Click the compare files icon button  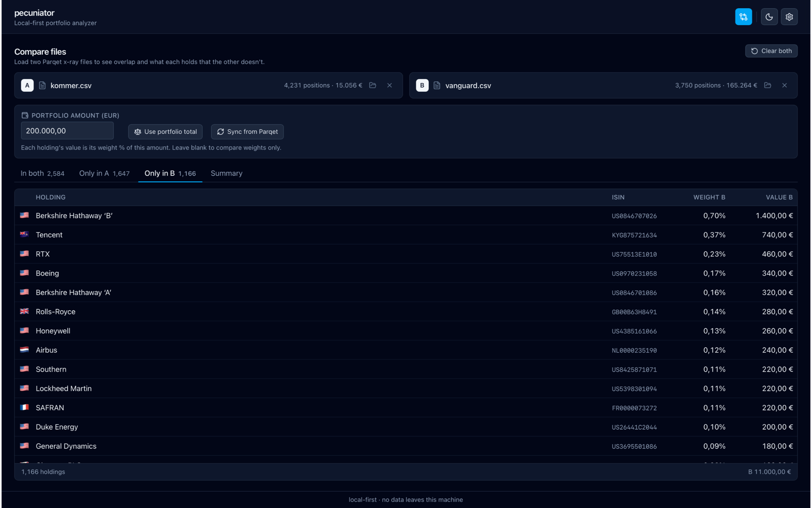(x=743, y=17)
